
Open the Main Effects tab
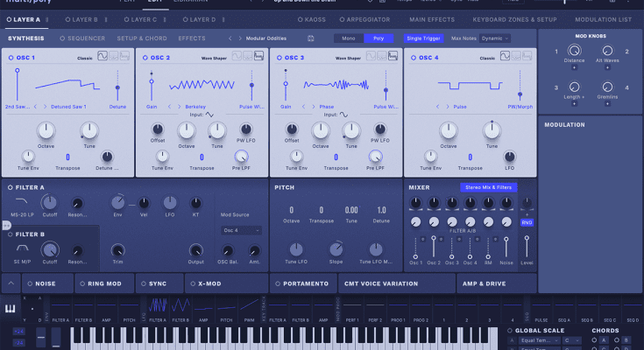430,18
